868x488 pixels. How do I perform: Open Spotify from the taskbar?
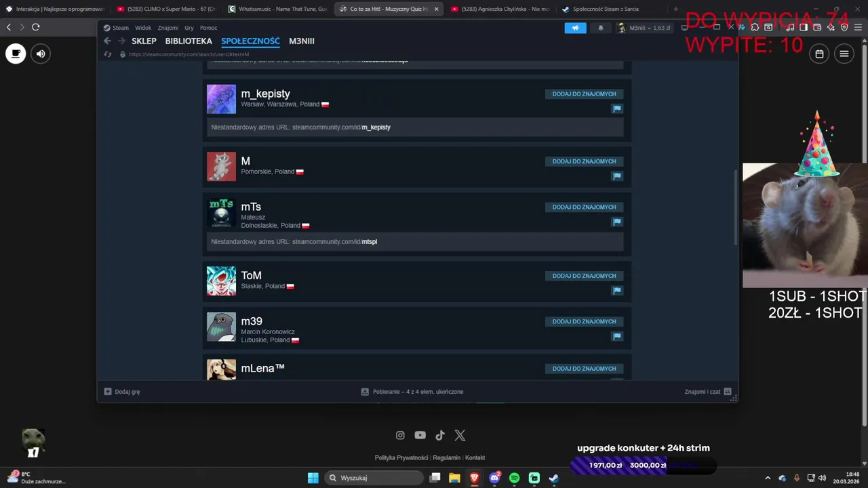[x=515, y=478]
